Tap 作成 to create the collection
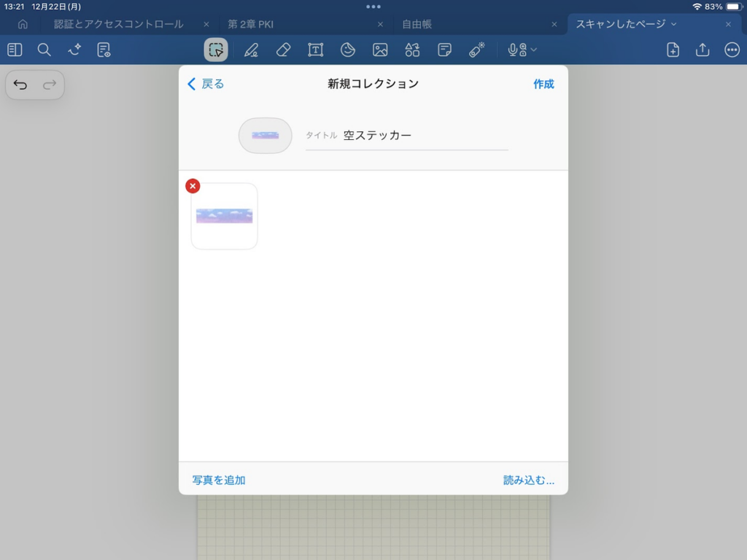 [x=543, y=84]
